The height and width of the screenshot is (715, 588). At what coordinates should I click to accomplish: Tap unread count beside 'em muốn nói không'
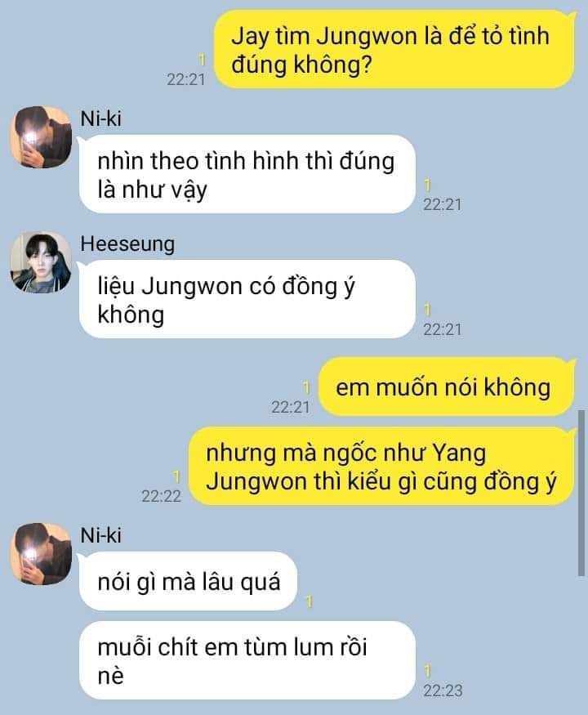(307, 387)
